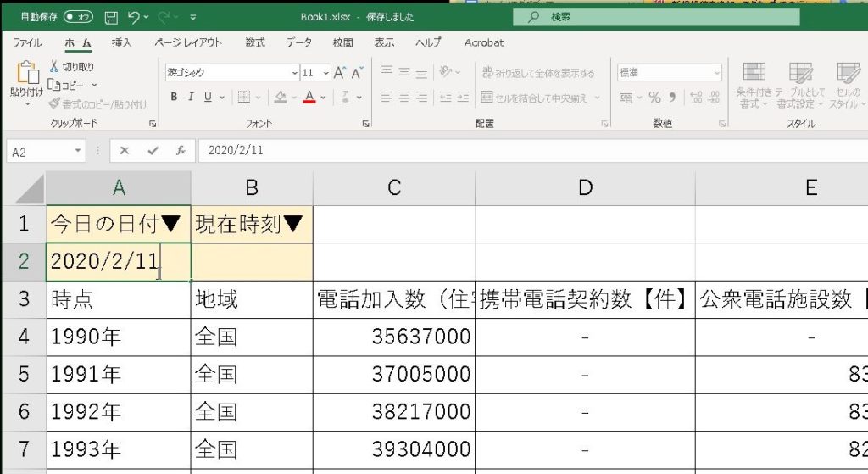This screenshot has width=868, height=474.
Task: Click the confirm checkmark in formula bar
Action: [x=153, y=151]
